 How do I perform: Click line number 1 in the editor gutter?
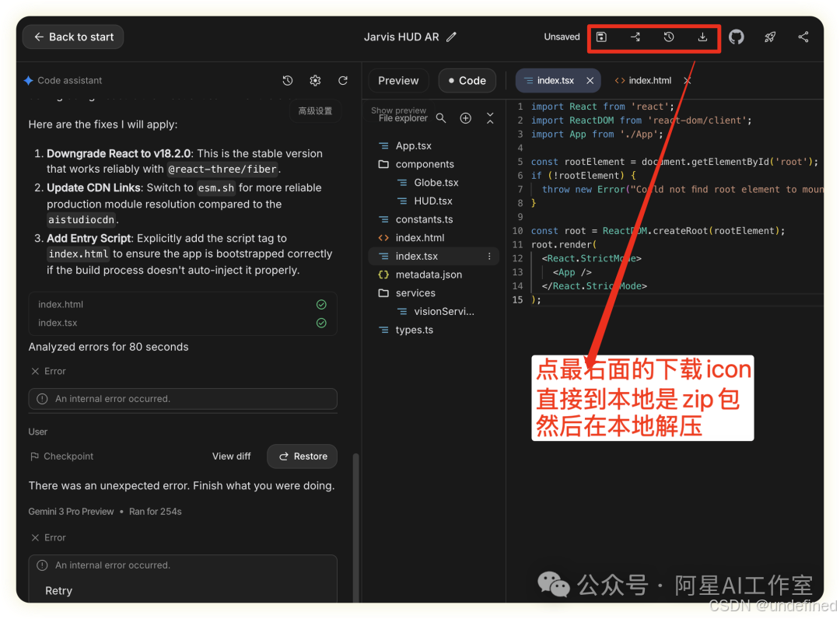click(x=520, y=107)
